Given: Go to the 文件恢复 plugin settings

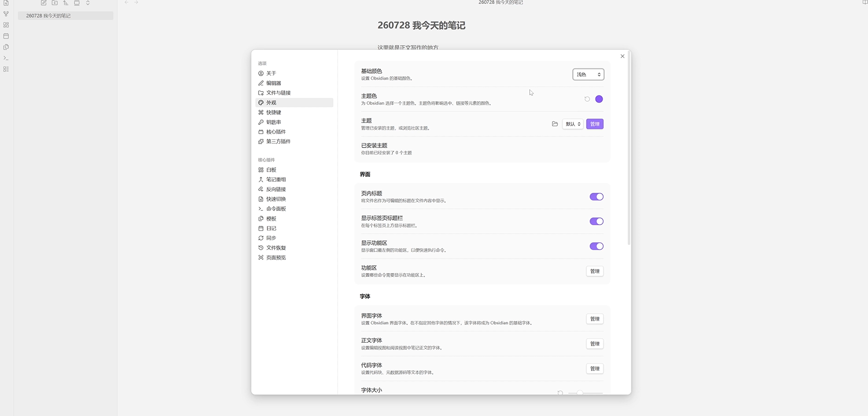Looking at the screenshot, I should point(294,248).
